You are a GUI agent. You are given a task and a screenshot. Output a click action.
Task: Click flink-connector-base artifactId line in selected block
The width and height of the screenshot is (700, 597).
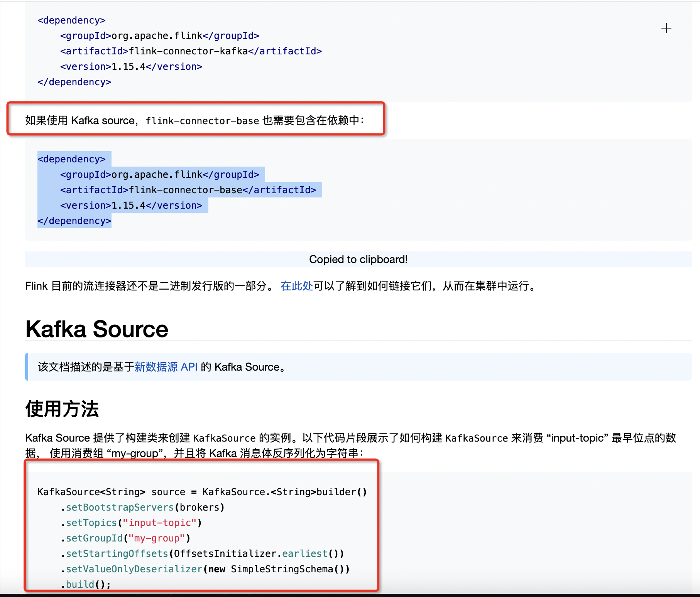pos(188,190)
